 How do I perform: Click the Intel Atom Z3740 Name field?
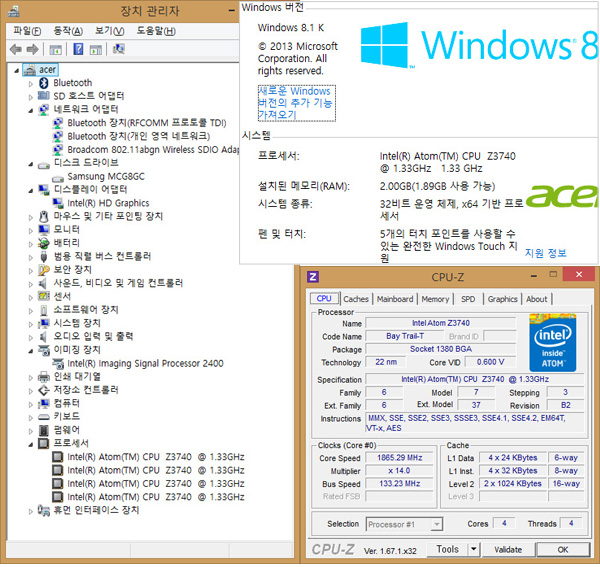pos(440,323)
